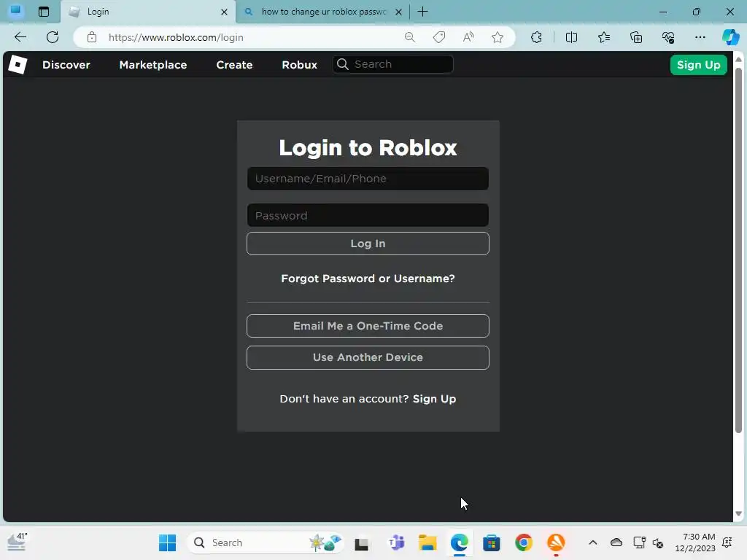This screenshot has height=560, width=747.
Task: Click the scrollbar up arrow
Action: pos(738,60)
